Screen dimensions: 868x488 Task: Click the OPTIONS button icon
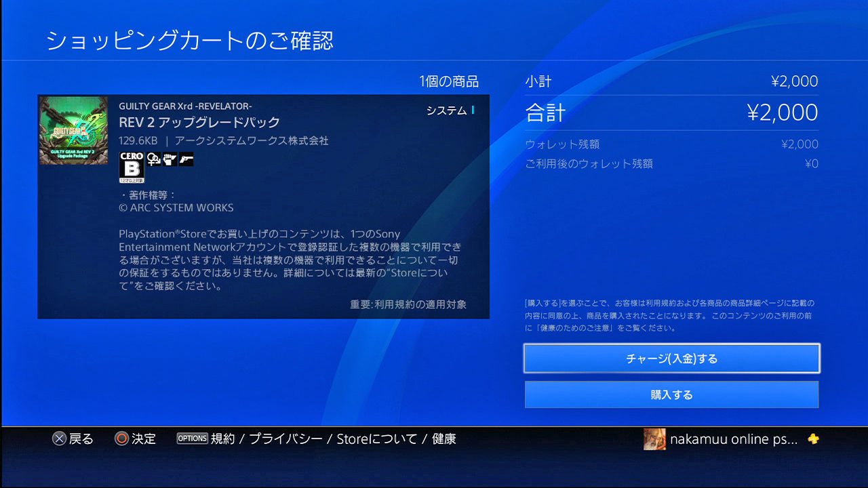pyautogui.click(x=192, y=439)
